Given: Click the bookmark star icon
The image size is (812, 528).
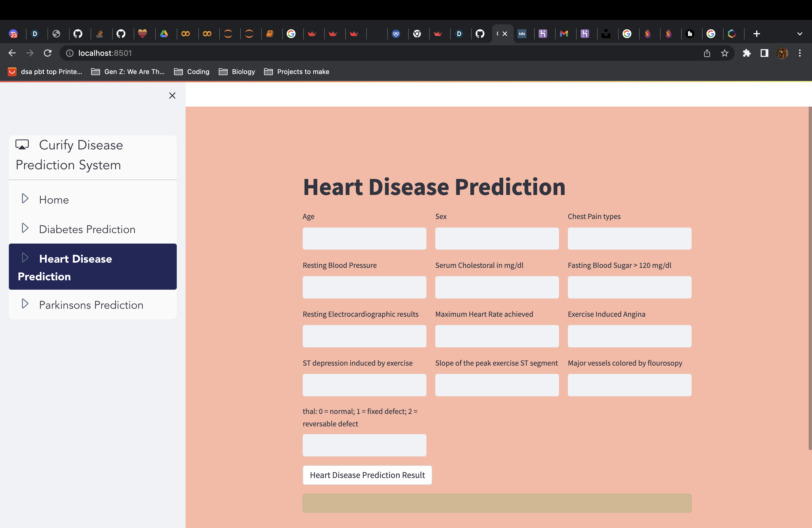Looking at the screenshot, I should (x=724, y=53).
